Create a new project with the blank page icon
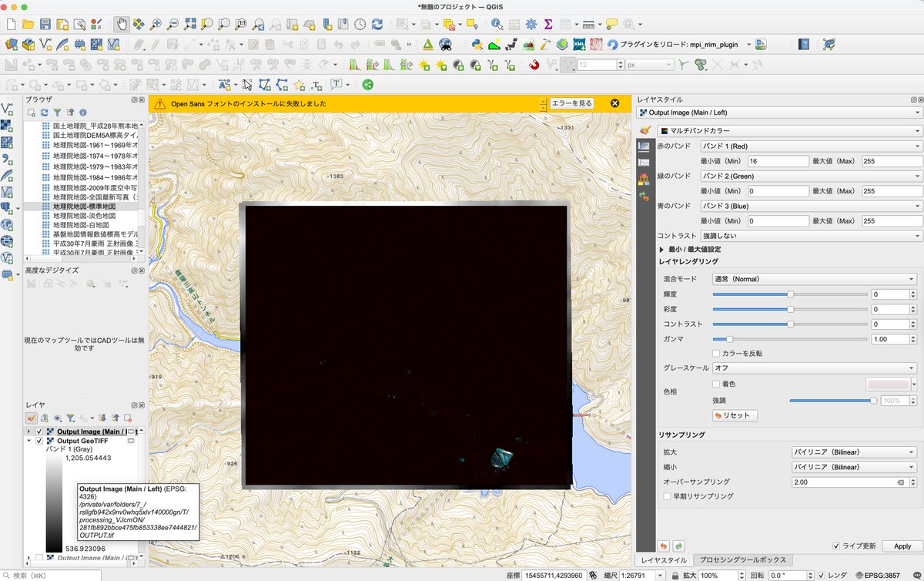Viewport: 924px width, 581px height. point(11,25)
